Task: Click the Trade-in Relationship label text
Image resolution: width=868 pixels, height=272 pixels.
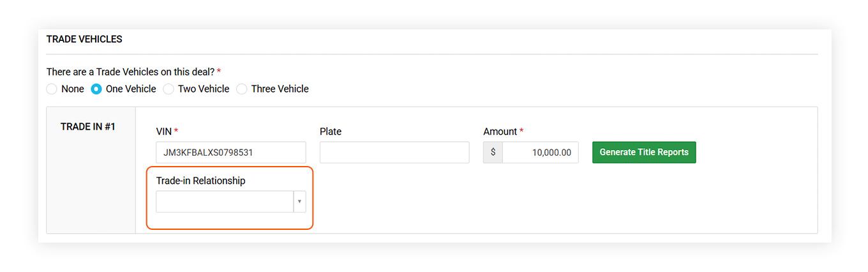Action: (x=200, y=181)
